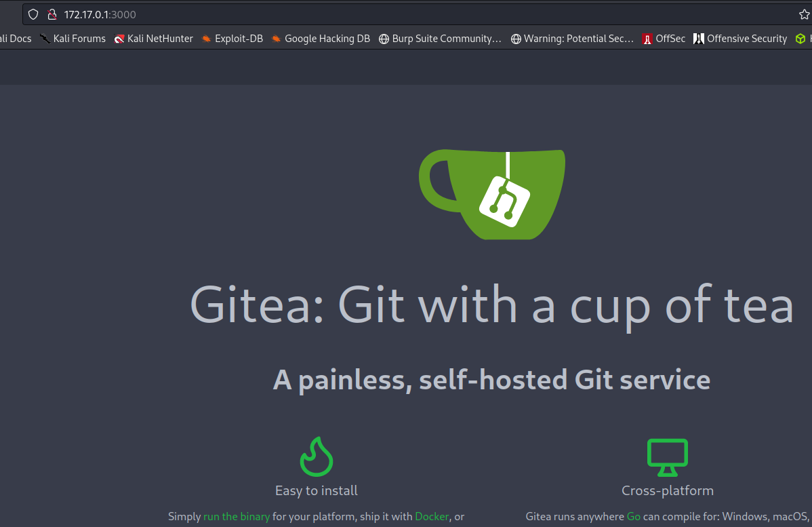The image size is (812, 527).
Task: Follow the 'Go' link
Action: 633,517
